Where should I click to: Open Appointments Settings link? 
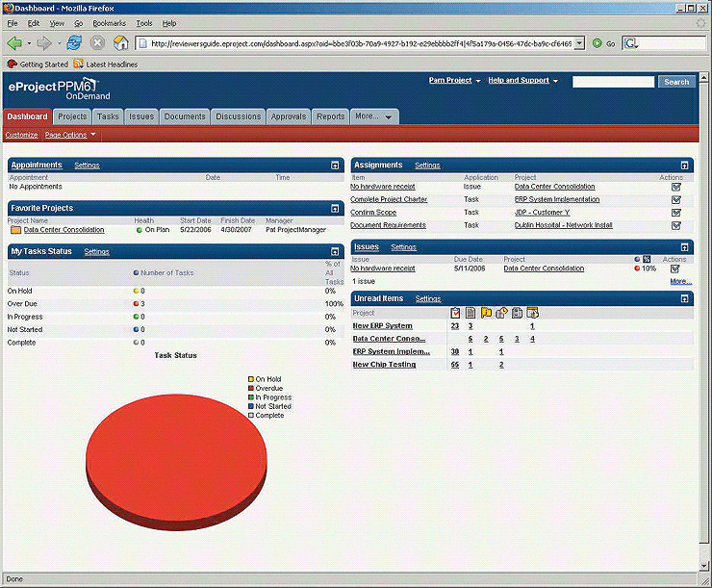(88, 166)
